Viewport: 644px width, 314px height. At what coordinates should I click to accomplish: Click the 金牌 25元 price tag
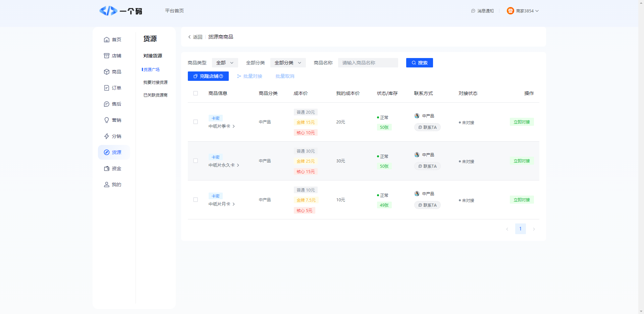click(x=306, y=161)
